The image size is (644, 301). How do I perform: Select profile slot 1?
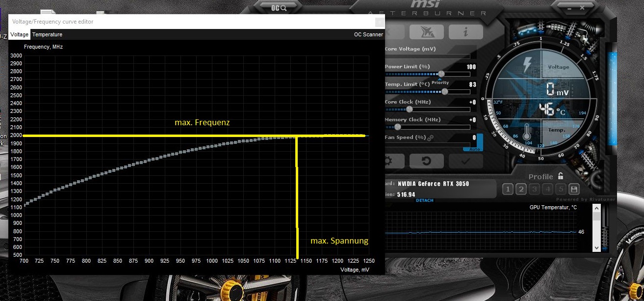pyautogui.click(x=508, y=189)
